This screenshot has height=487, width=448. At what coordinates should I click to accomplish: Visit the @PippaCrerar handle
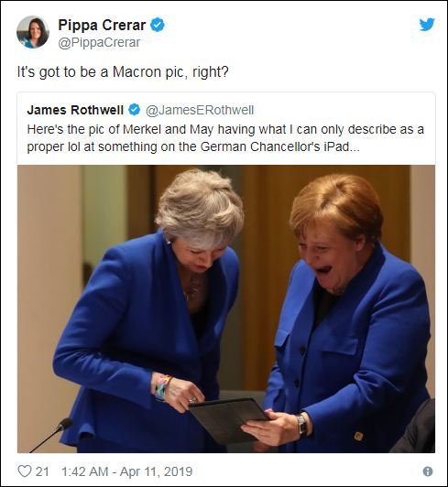(99, 42)
